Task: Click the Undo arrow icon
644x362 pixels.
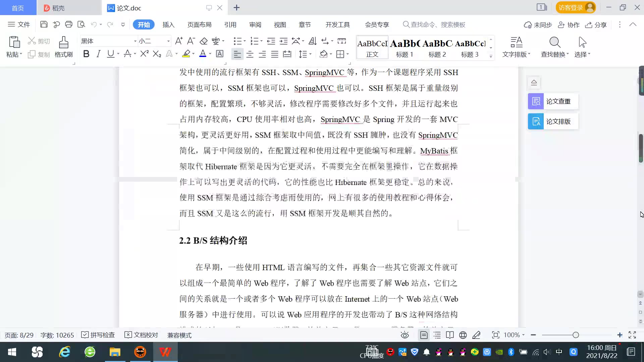Action: (94, 24)
